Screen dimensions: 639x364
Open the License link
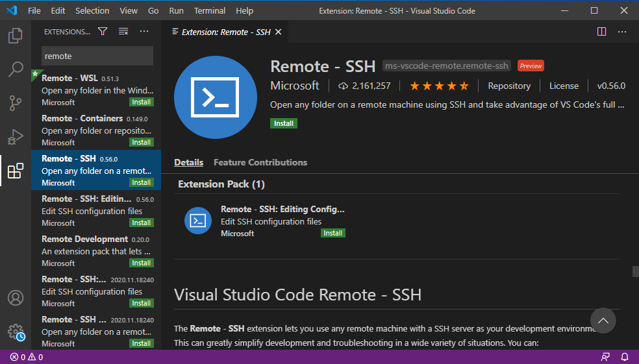click(564, 86)
